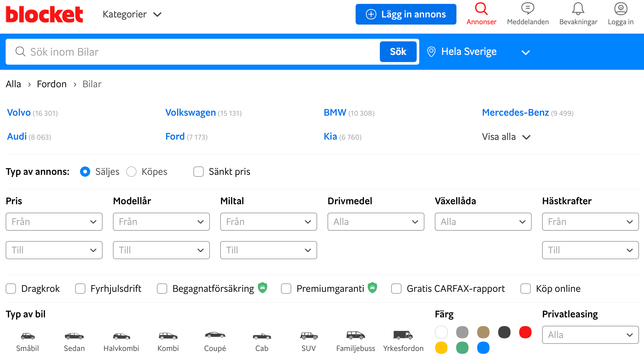Select the Säljes radio button

85,172
